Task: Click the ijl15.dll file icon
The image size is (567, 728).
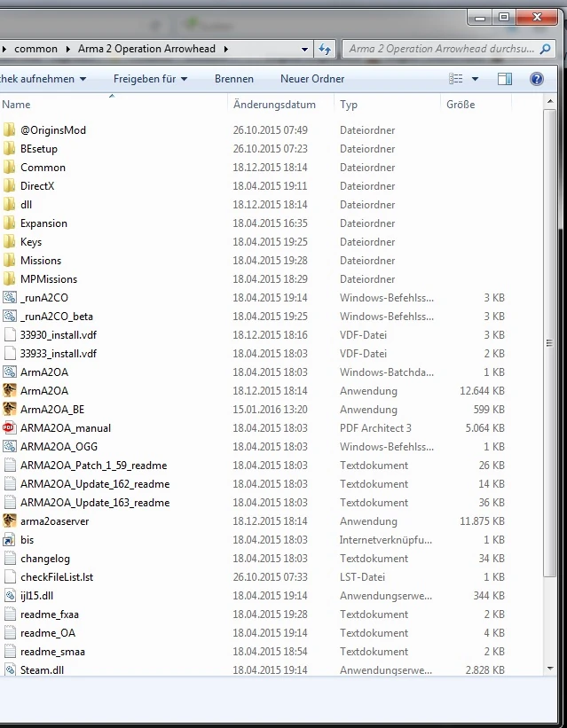Action: pyautogui.click(x=9, y=595)
